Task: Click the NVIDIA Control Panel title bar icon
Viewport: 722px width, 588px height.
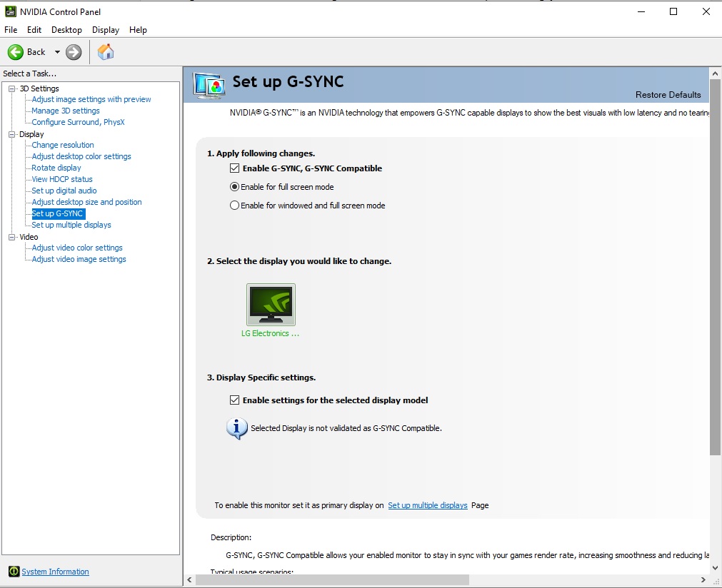Action: coord(10,11)
